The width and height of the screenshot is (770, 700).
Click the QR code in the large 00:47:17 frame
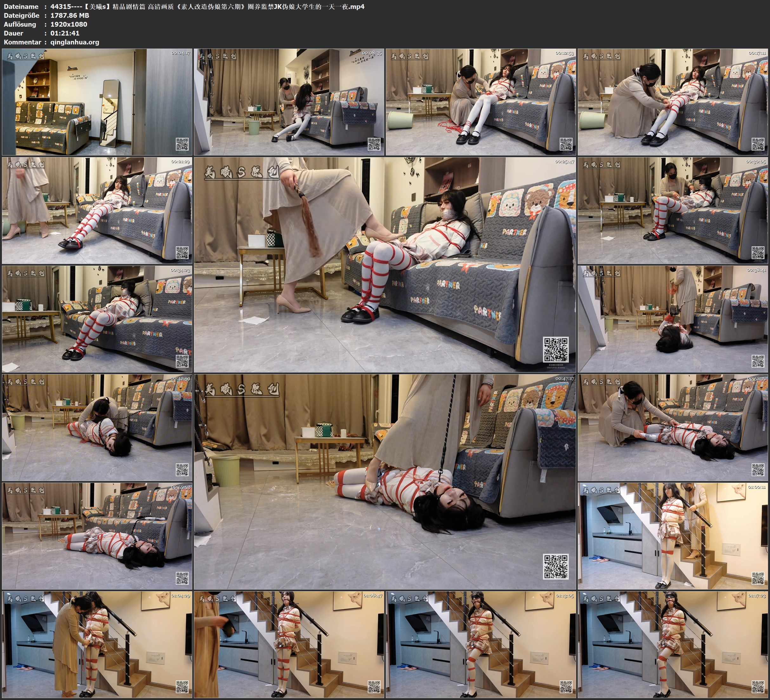(x=556, y=567)
